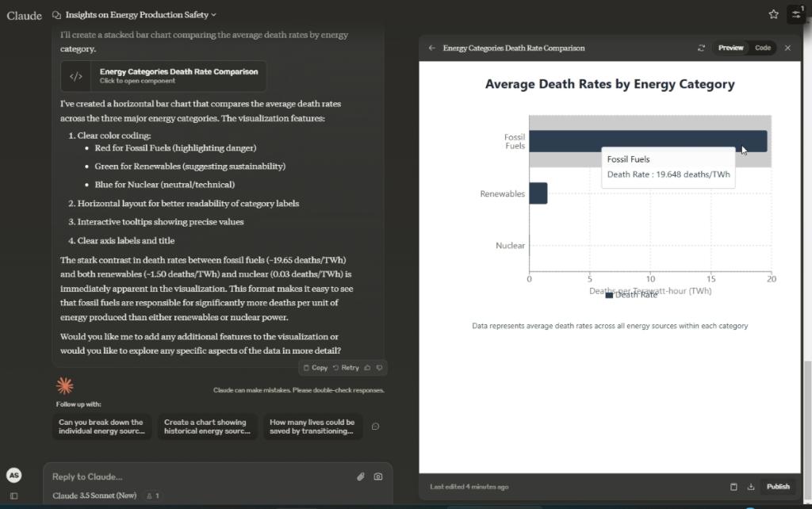Expand the conversation title dropdown

pyautogui.click(x=214, y=15)
